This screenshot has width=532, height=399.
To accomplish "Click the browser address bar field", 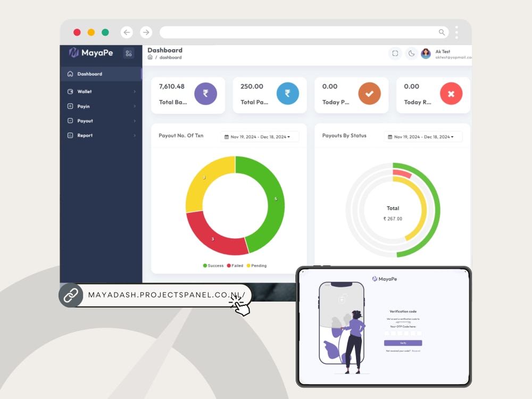I will click(x=304, y=32).
